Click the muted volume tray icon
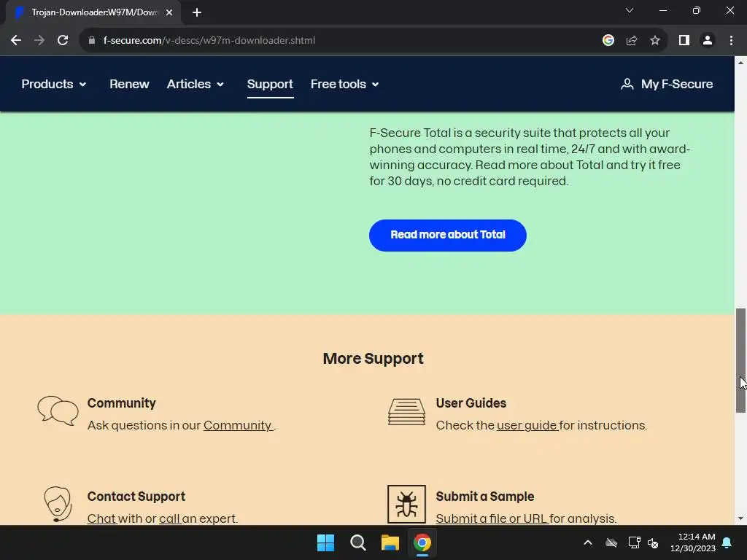The image size is (747, 560). [653, 542]
